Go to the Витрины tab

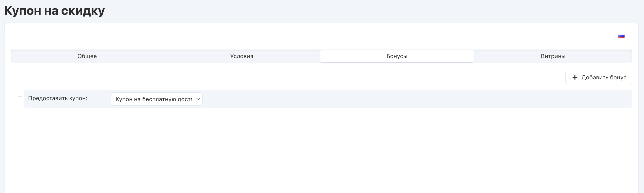pyautogui.click(x=553, y=56)
